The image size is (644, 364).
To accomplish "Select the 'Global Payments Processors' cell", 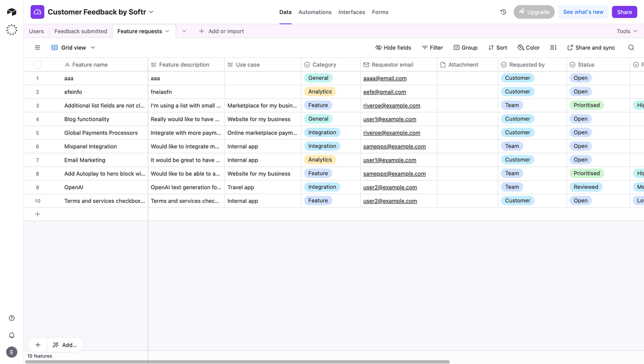I will tap(105, 133).
